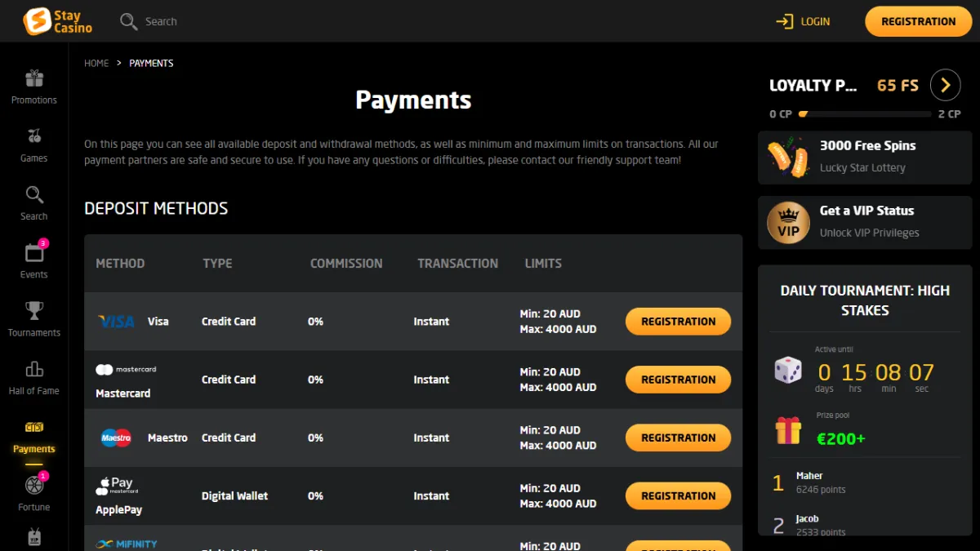This screenshot has width=980, height=551.
Task: Open Tournaments trophy icon in sidebar
Action: tap(34, 311)
